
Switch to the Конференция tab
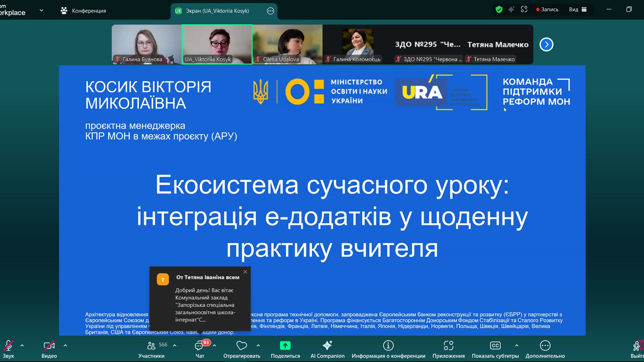click(x=83, y=11)
